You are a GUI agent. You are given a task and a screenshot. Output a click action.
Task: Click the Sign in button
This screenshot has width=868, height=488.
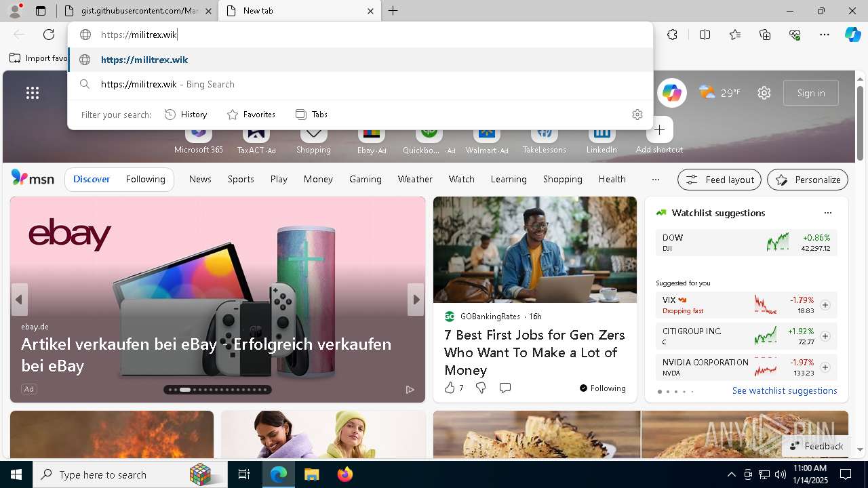[x=811, y=93]
